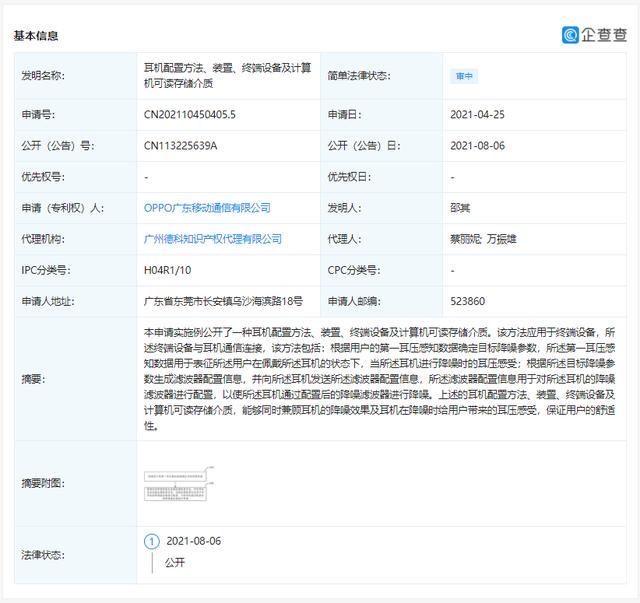640x603 pixels.
Task: Click the 申请号 label
Action: pyautogui.click(x=38, y=114)
